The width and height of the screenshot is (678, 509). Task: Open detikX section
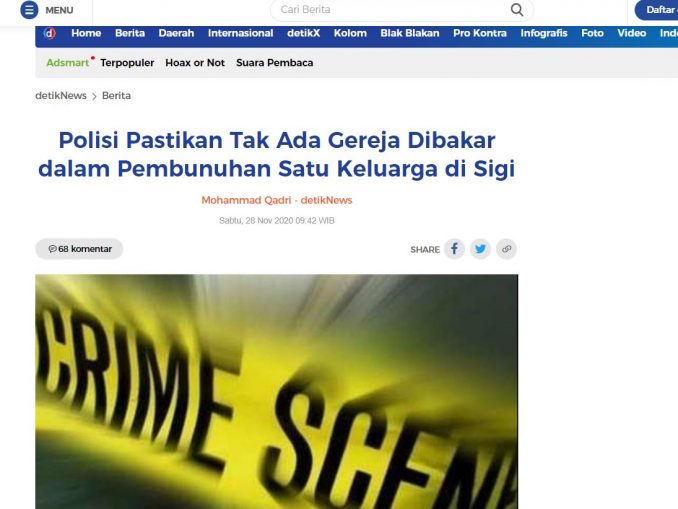(x=304, y=33)
